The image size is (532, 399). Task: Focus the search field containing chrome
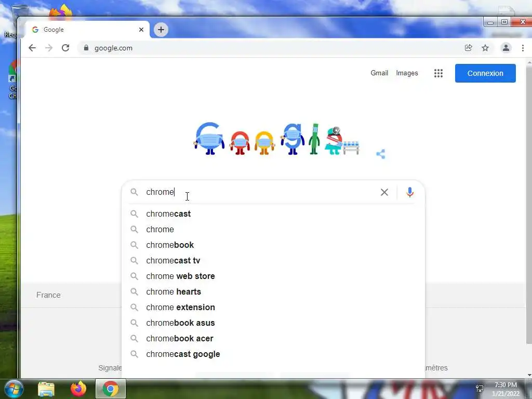261,192
